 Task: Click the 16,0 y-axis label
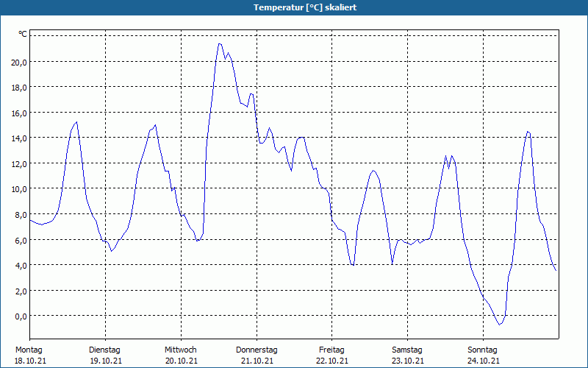[19, 113]
